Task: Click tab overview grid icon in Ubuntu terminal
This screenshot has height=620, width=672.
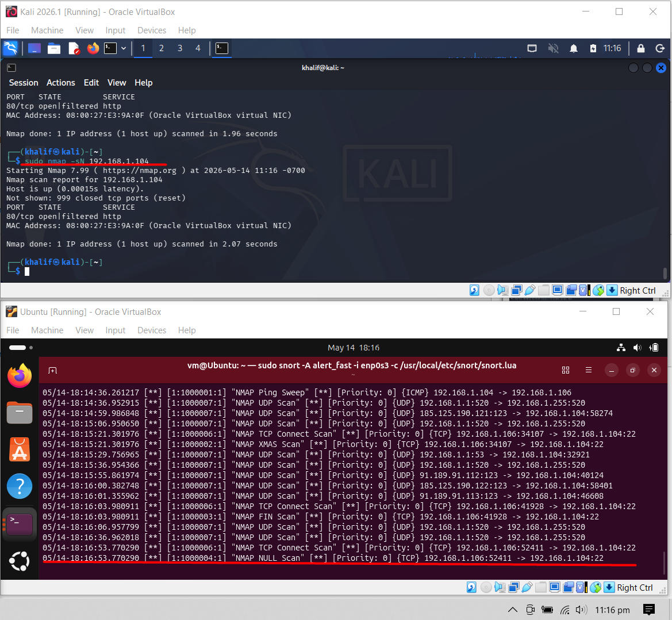Action: 565,370
